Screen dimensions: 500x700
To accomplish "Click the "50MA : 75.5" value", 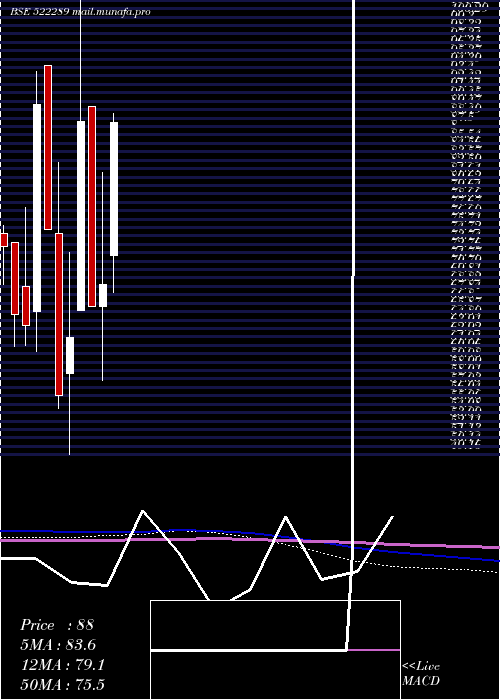I will tap(63, 684).
